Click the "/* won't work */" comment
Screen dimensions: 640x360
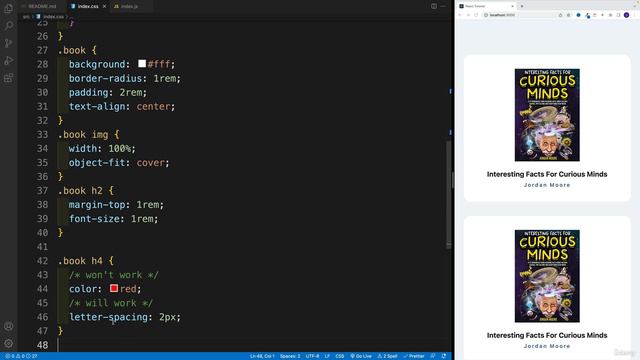tap(113, 275)
